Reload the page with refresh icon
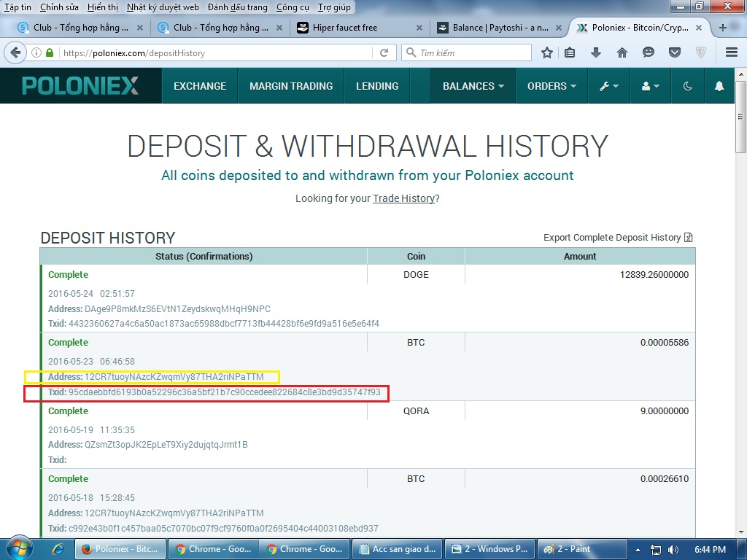 384,52
